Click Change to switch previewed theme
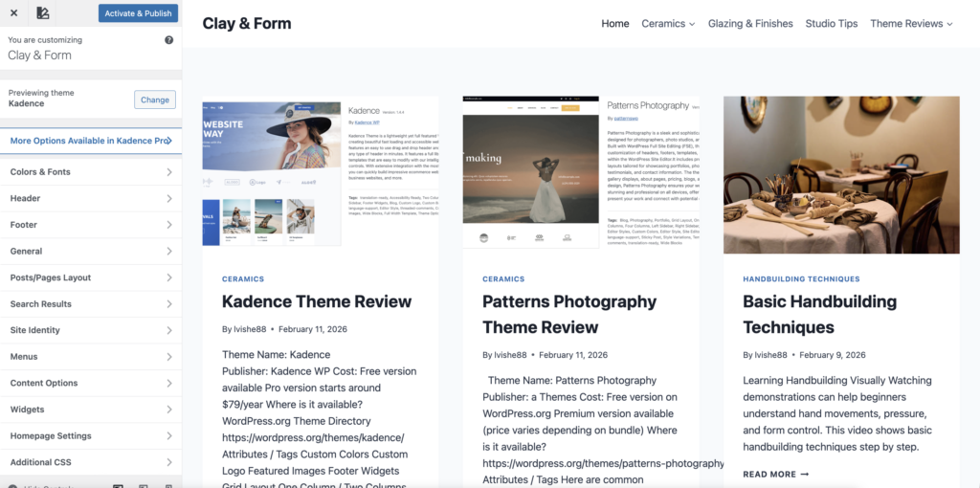The width and height of the screenshot is (980, 488). click(x=155, y=100)
